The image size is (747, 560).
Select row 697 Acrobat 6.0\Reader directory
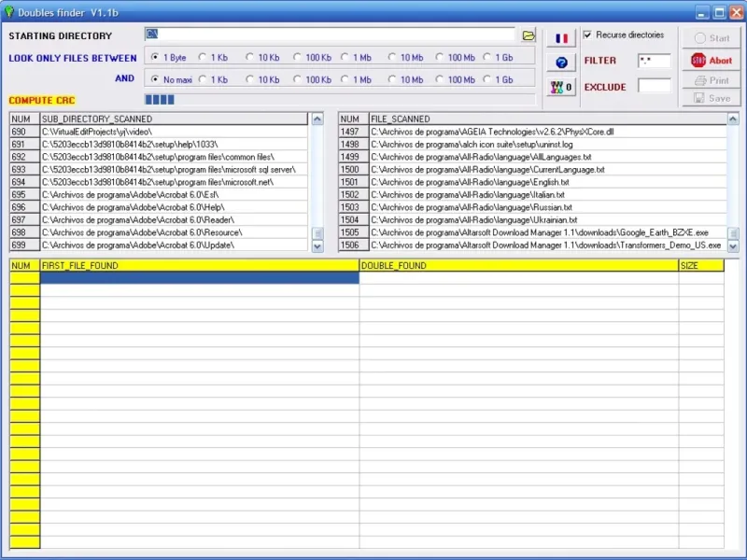[x=159, y=219]
